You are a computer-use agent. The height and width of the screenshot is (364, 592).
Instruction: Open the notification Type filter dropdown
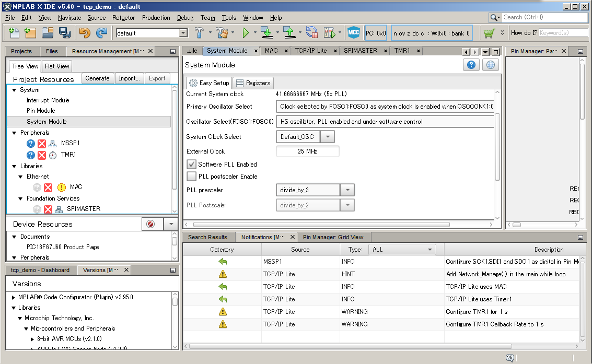pyautogui.click(x=402, y=250)
